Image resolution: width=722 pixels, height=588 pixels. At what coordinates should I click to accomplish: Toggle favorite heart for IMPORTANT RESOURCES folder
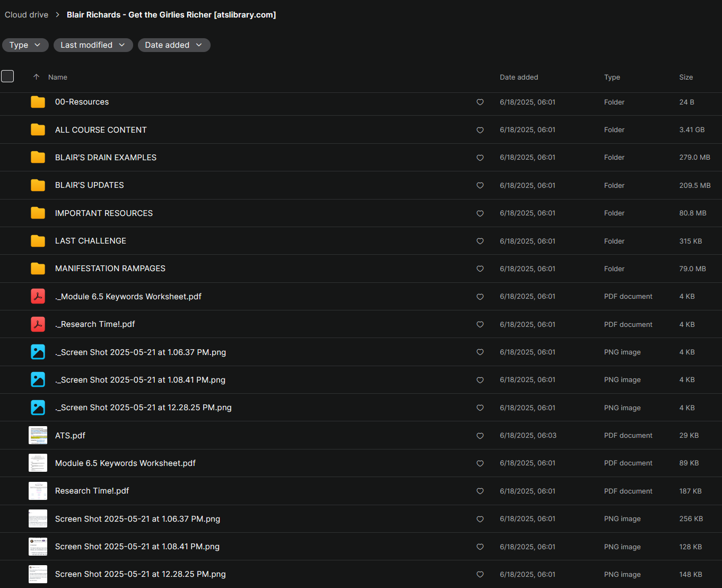(x=480, y=213)
